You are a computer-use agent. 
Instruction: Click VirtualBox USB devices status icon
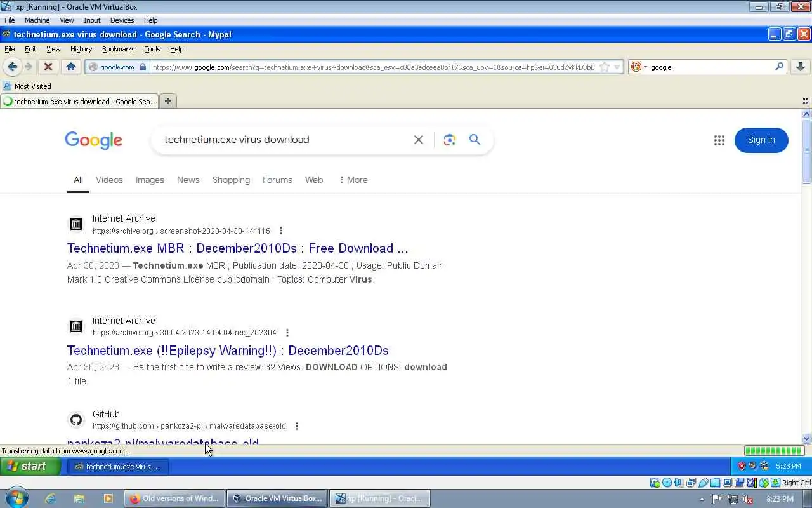[x=704, y=483]
